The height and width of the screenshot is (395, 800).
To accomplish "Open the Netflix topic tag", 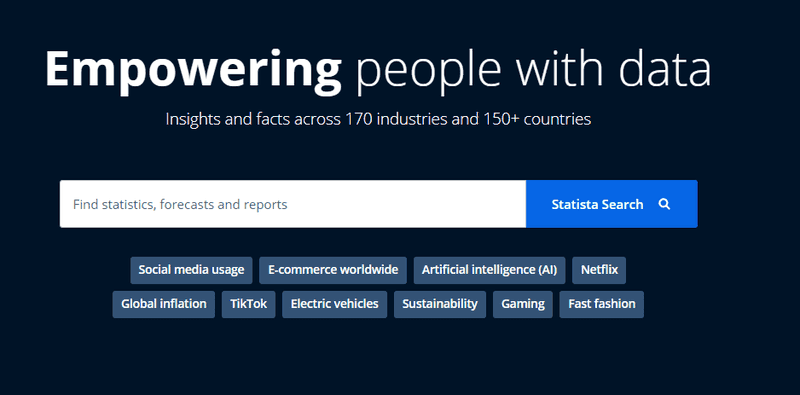I will [599, 270].
